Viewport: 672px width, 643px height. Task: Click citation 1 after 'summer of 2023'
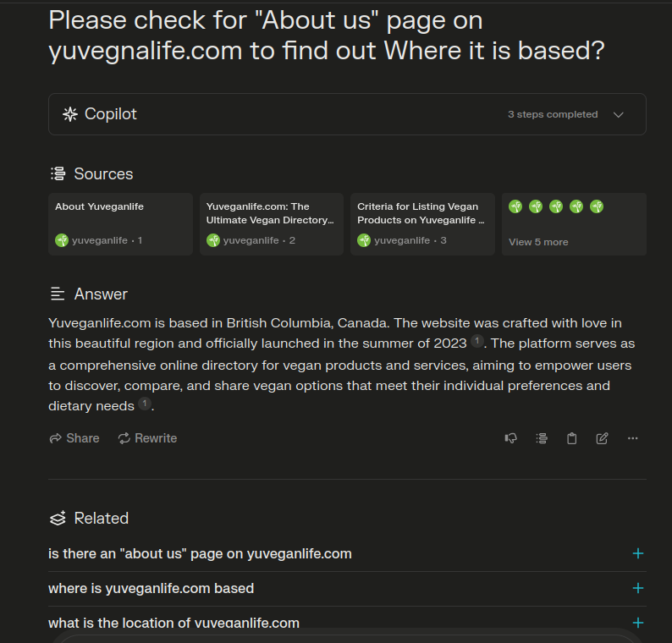[477, 341]
